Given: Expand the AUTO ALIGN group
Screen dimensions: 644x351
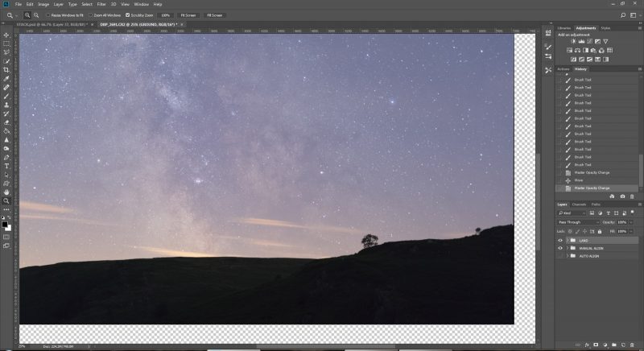Looking at the screenshot, I should click(x=568, y=256).
